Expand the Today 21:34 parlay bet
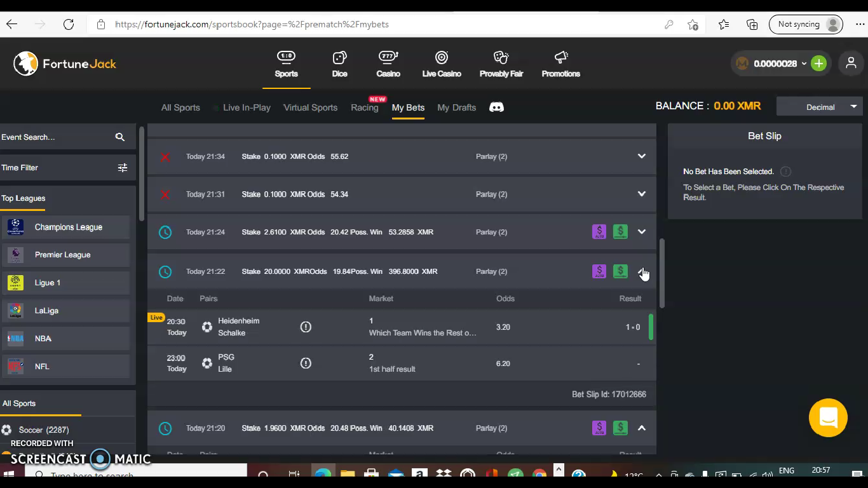Viewport: 868px width, 488px height. pyautogui.click(x=641, y=156)
